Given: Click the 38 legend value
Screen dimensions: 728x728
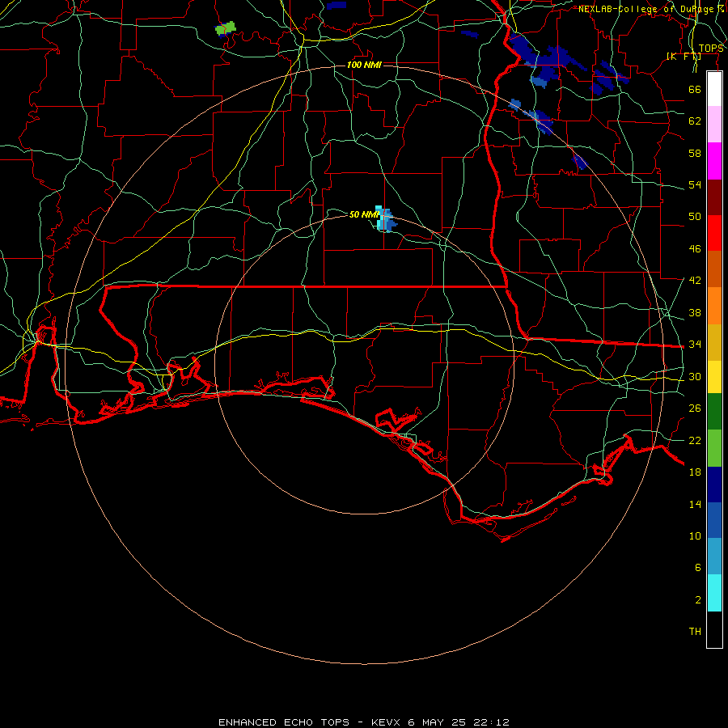Looking at the screenshot, I should pyautogui.click(x=695, y=312).
